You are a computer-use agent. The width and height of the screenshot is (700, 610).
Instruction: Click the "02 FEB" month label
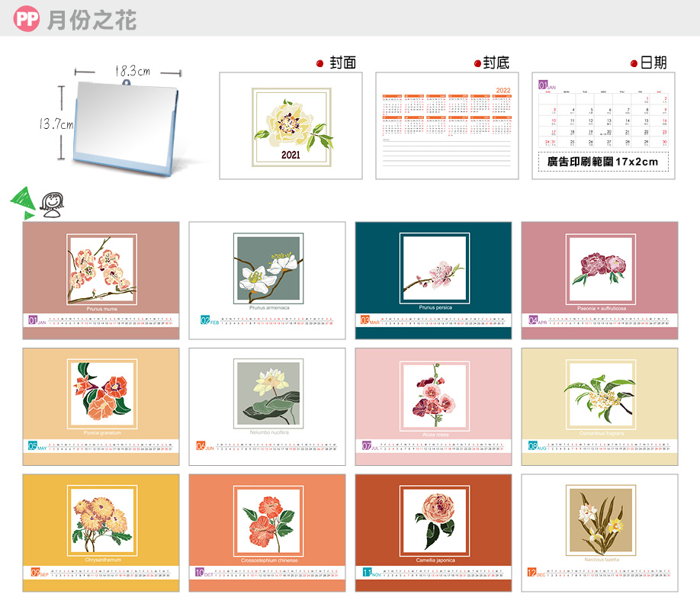coord(210,320)
